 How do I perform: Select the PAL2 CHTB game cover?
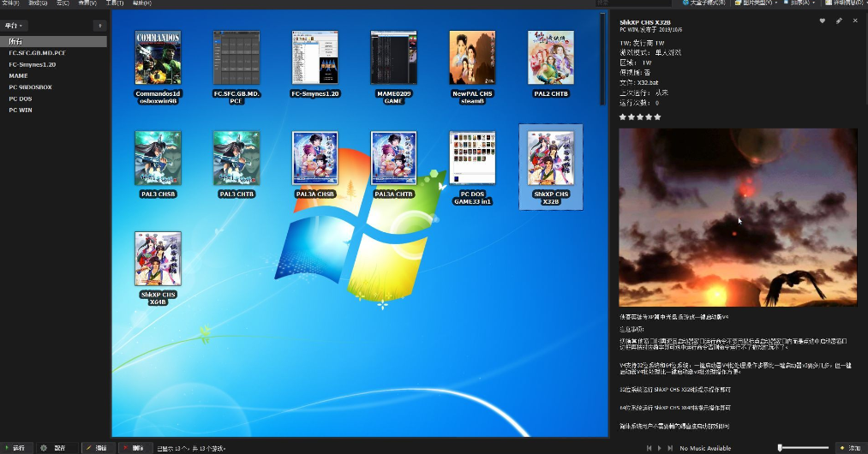(551, 57)
